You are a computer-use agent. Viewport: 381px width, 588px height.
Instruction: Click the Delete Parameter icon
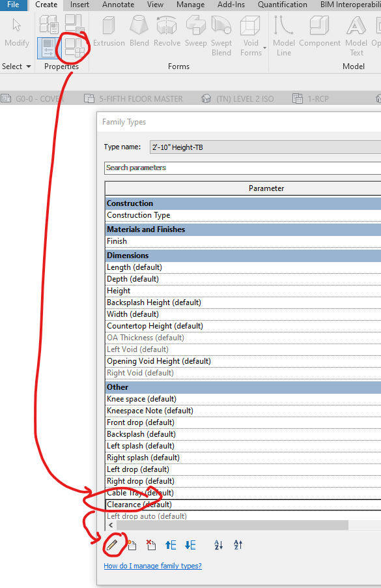[151, 545]
